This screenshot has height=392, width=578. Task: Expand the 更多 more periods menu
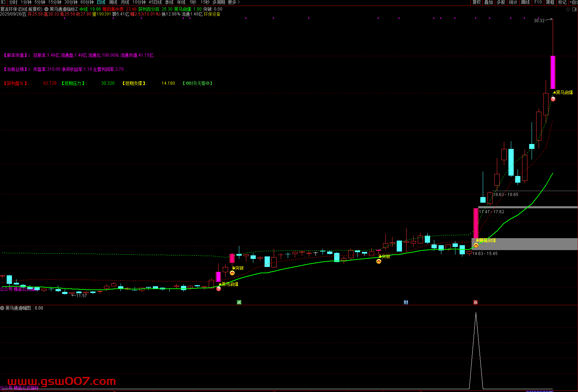(234, 2)
